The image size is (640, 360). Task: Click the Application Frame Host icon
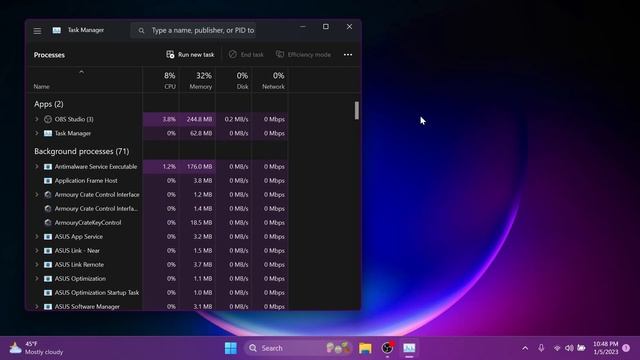point(48,180)
